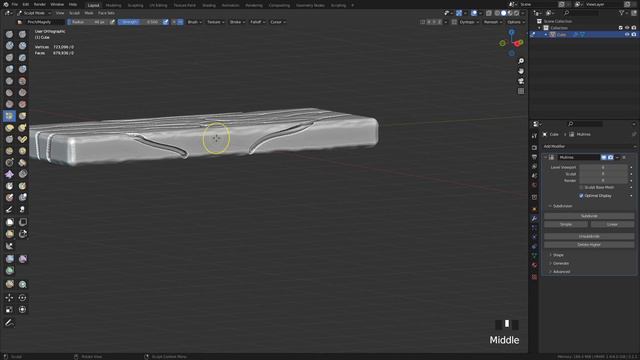Select the Draw Sharp brush
Image resolution: width=640 pixels, height=360 pixels.
tap(22, 34)
